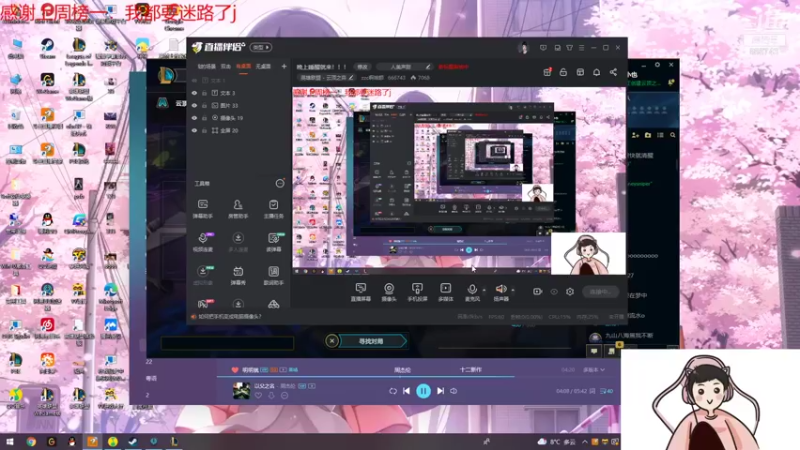Select the first scene tab
Screen dimensions: 800x450
(207, 66)
